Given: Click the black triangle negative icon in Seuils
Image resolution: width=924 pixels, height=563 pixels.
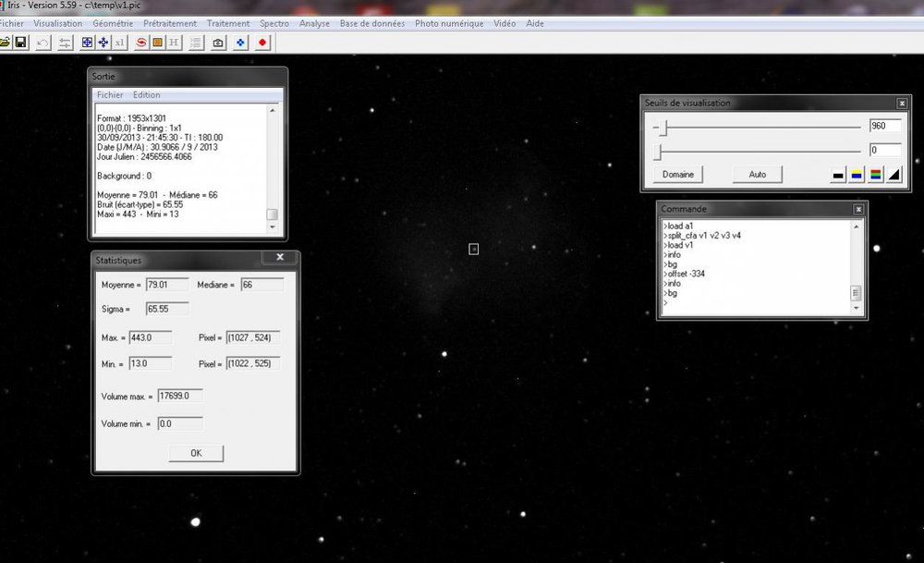Looking at the screenshot, I should [x=894, y=175].
